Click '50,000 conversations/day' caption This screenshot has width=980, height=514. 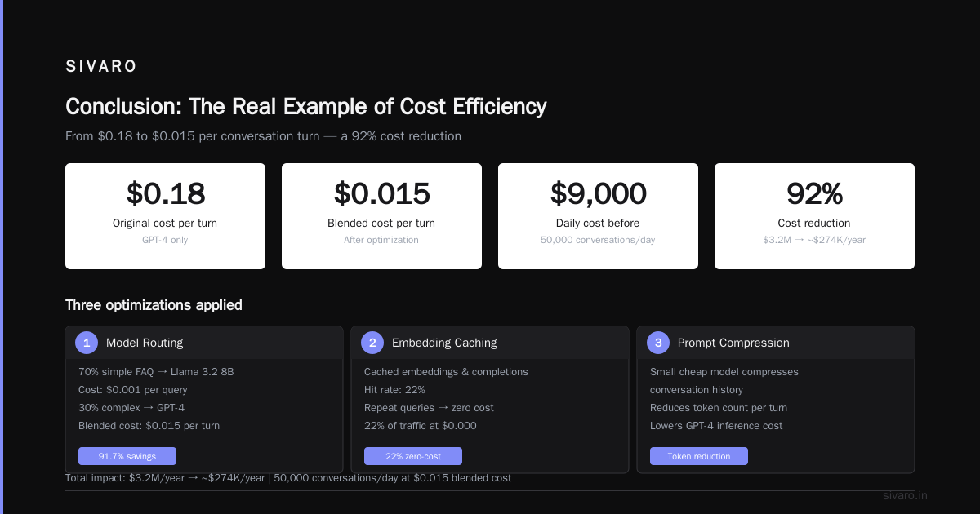tap(598, 240)
